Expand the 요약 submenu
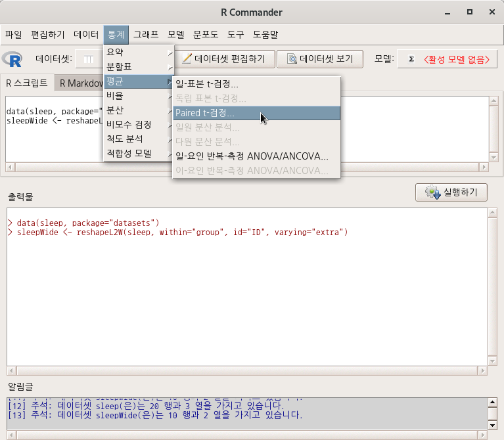 click(139, 52)
